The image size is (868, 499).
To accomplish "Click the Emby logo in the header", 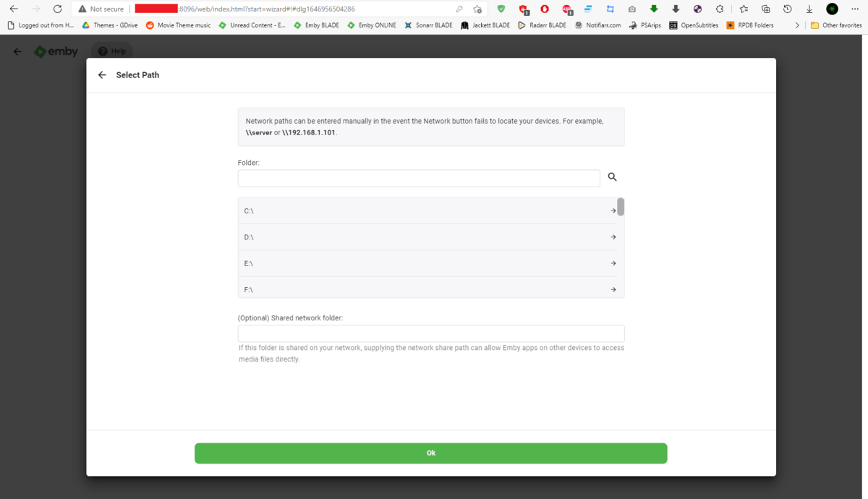I will click(x=57, y=52).
